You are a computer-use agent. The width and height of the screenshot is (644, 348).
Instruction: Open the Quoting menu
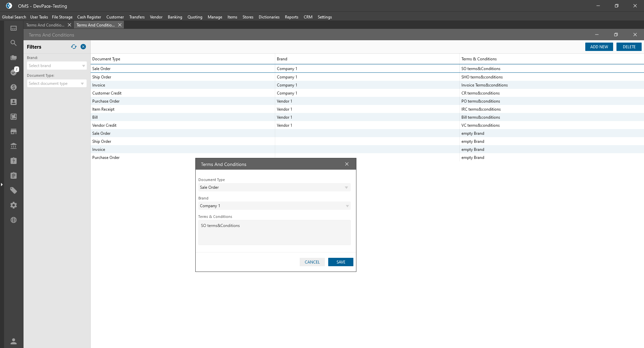195,17
